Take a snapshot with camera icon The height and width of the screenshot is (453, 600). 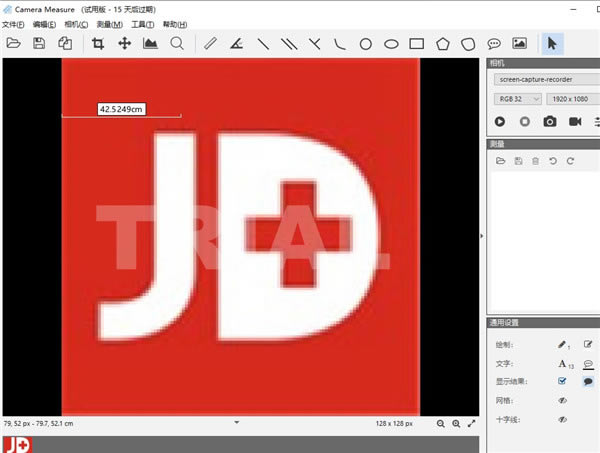pos(549,121)
